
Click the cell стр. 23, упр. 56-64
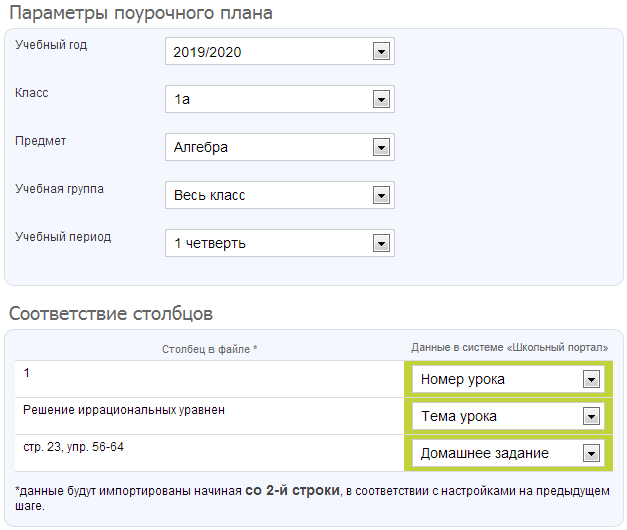point(73,446)
